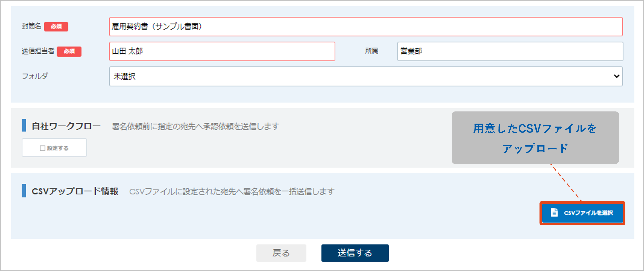Go back with the 戻る button
Image resolution: width=644 pixels, height=271 pixels.
pyautogui.click(x=281, y=253)
